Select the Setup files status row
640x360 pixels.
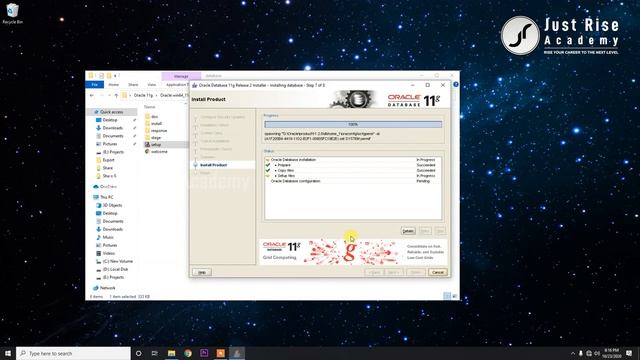pos(353,176)
